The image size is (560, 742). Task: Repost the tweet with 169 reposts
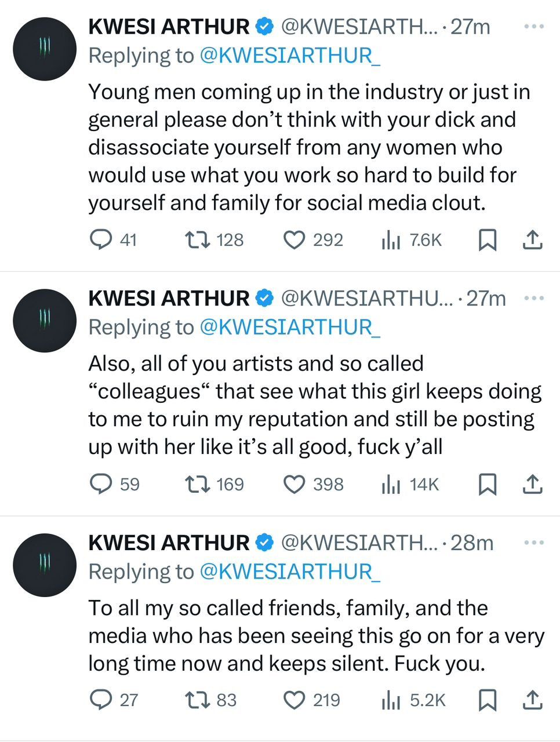(197, 484)
